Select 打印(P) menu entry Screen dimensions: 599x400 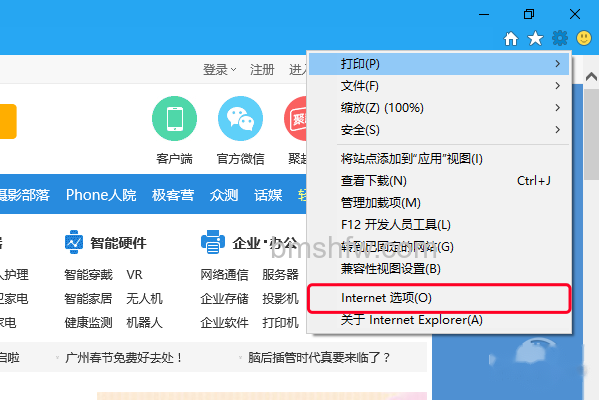[x=439, y=64]
